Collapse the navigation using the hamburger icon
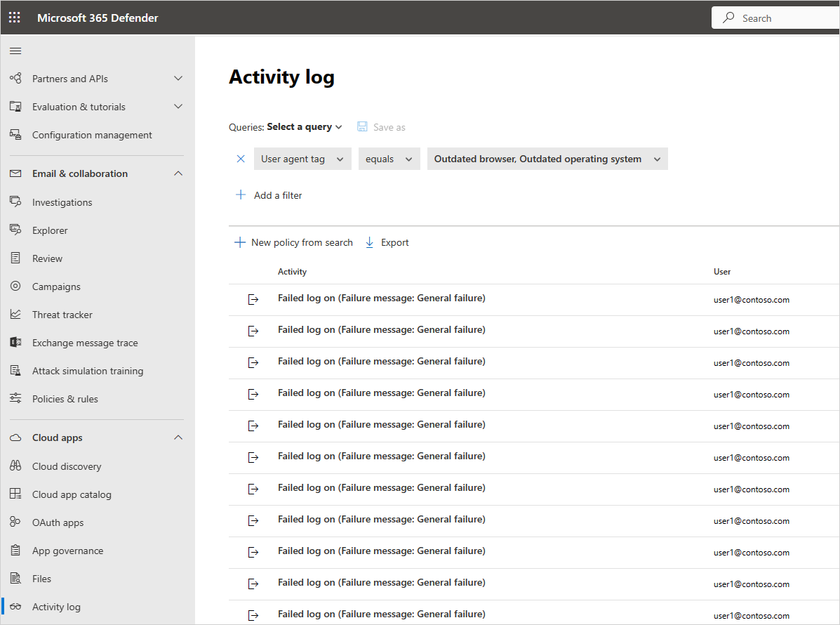This screenshot has height=625, width=840. point(15,50)
